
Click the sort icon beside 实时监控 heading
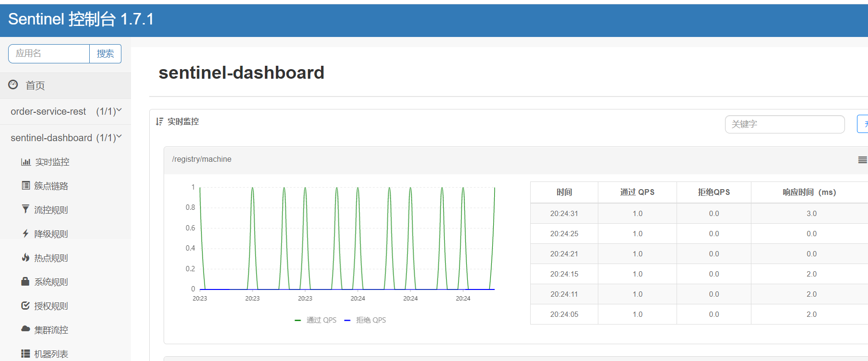point(159,121)
